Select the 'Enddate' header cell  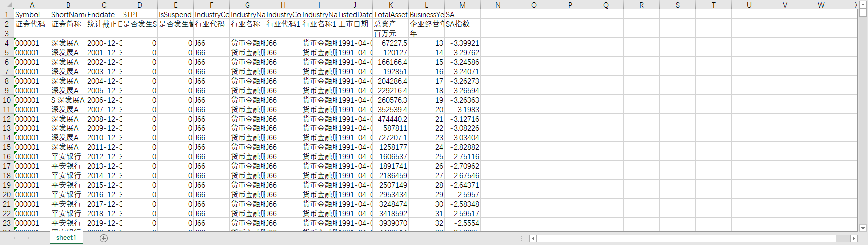coord(104,15)
